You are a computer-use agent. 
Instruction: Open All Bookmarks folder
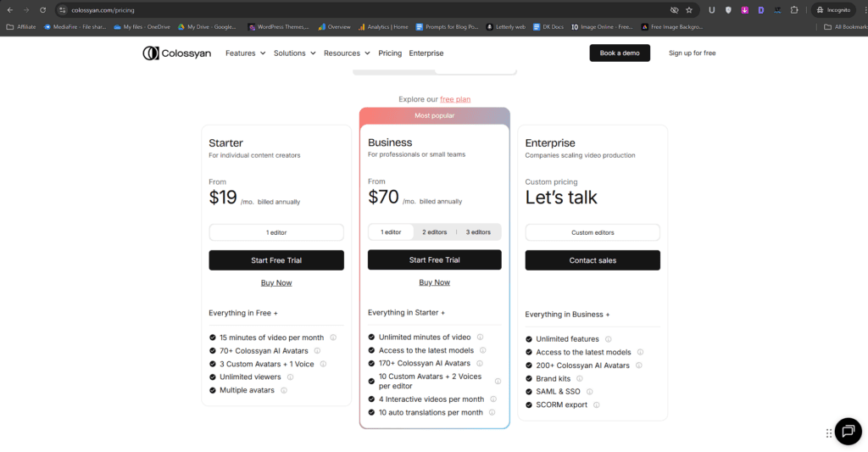coord(846,26)
